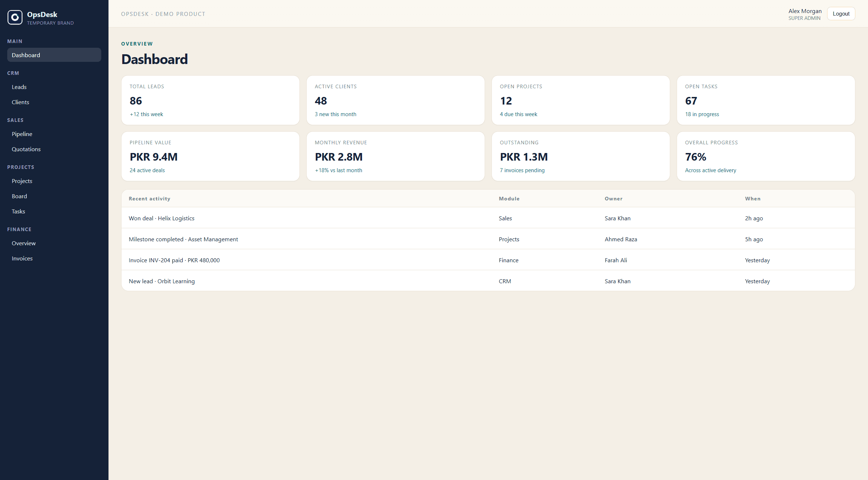Click '7 invoices pending' text

(522, 170)
